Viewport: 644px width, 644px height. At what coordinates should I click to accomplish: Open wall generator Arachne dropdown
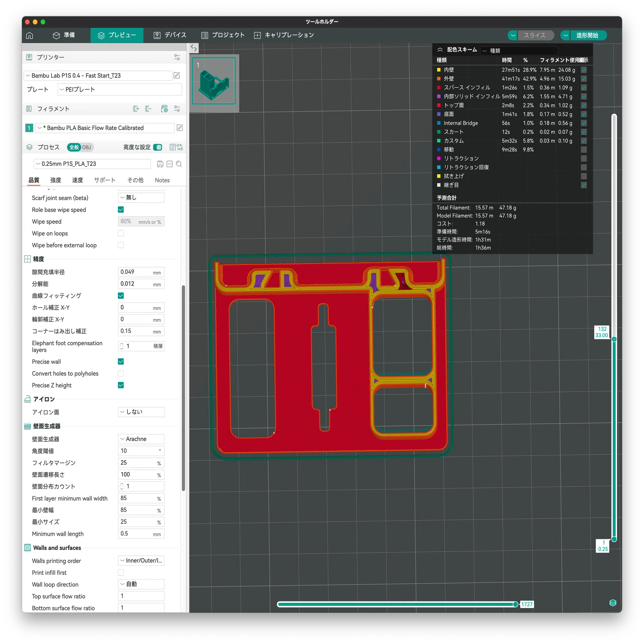pos(141,439)
